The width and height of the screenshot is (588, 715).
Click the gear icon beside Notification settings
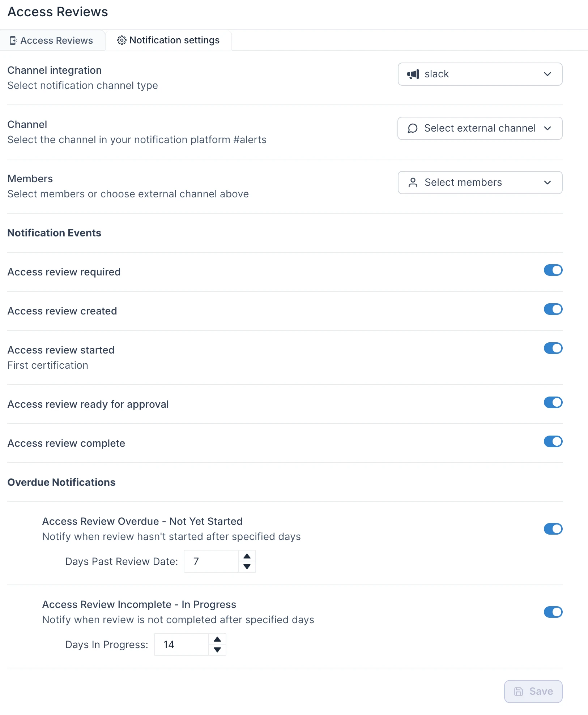[122, 40]
